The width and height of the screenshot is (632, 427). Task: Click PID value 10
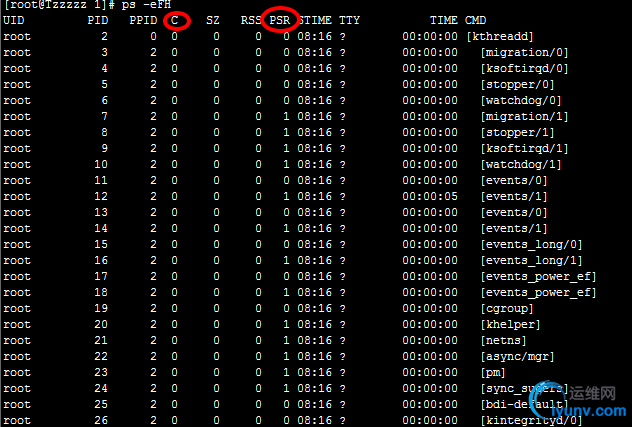tap(101, 165)
